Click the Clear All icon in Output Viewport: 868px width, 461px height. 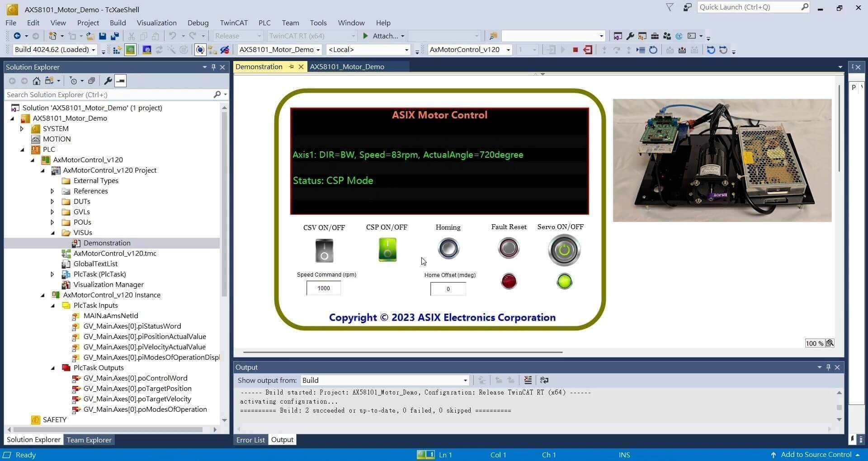point(528,380)
